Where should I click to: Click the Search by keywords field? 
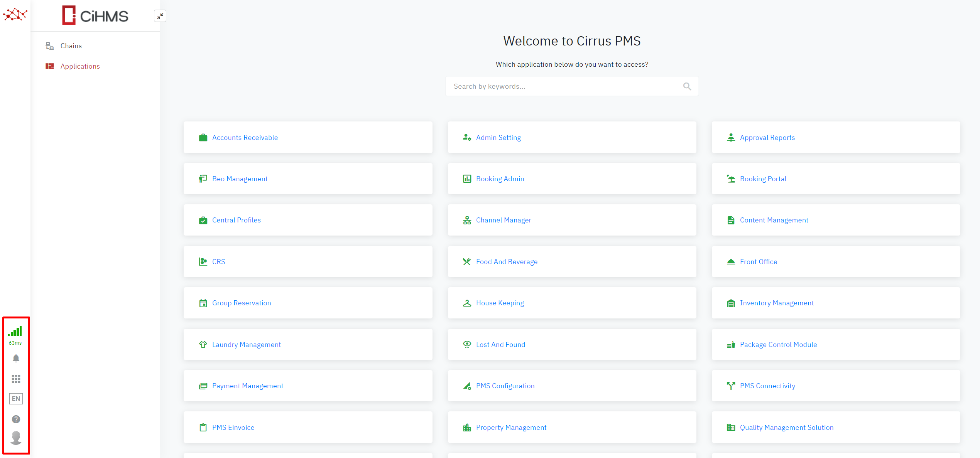563,86
